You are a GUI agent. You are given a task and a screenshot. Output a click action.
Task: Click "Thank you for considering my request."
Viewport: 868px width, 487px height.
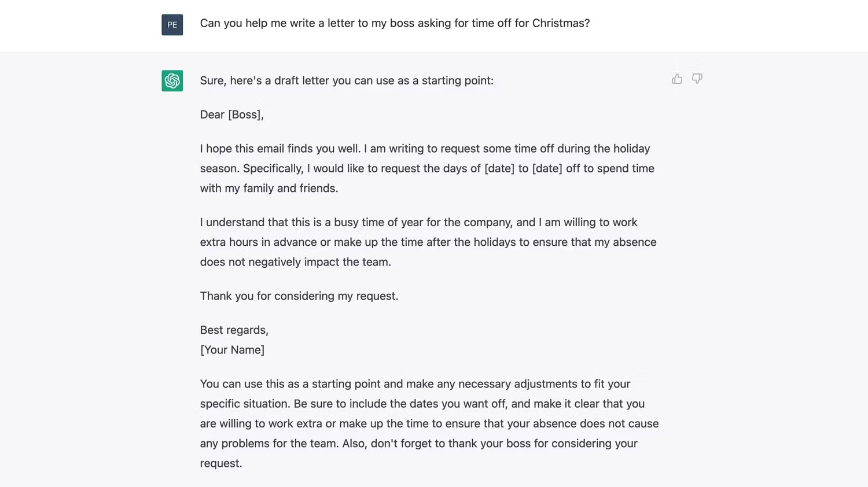click(x=299, y=296)
